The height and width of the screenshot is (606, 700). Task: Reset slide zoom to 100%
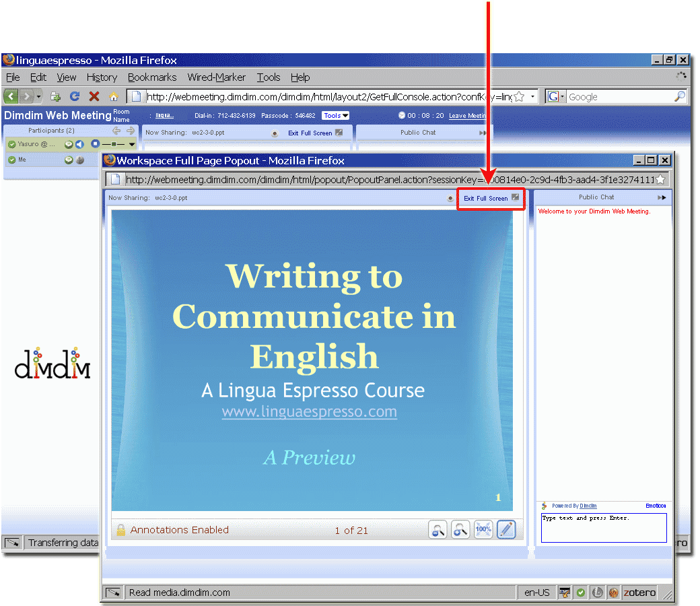(x=483, y=530)
